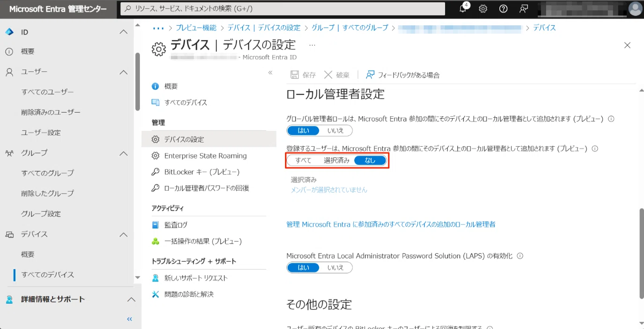This screenshot has width=644, height=329.
Task: Click the left sidebar scrollbar thumb
Action: tap(138, 82)
